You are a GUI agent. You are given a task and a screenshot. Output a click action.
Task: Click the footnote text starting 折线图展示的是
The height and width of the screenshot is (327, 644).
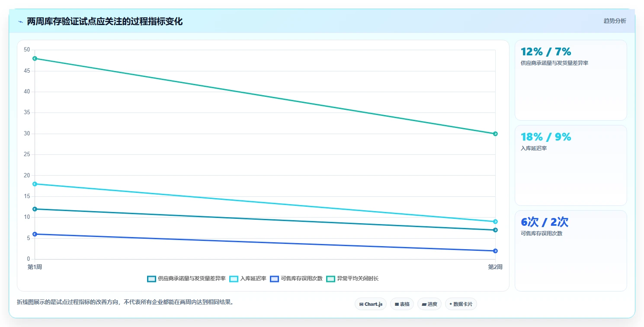(126, 302)
